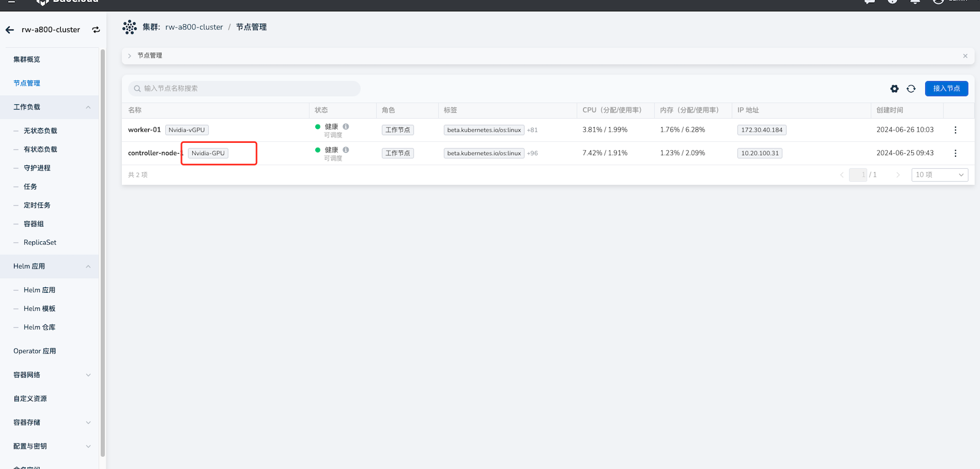Viewport: 980px width, 469px height.
Task: Refresh the node list
Action: pyautogui.click(x=911, y=89)
